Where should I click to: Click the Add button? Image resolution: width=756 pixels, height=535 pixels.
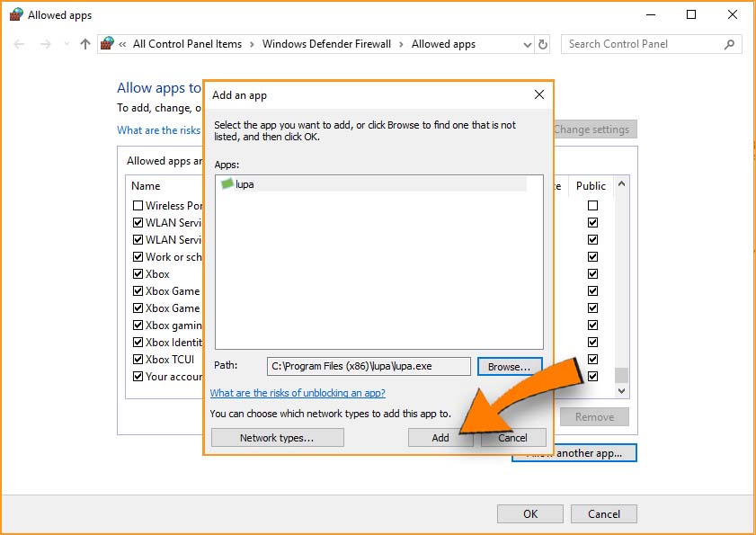pos(440,438)
